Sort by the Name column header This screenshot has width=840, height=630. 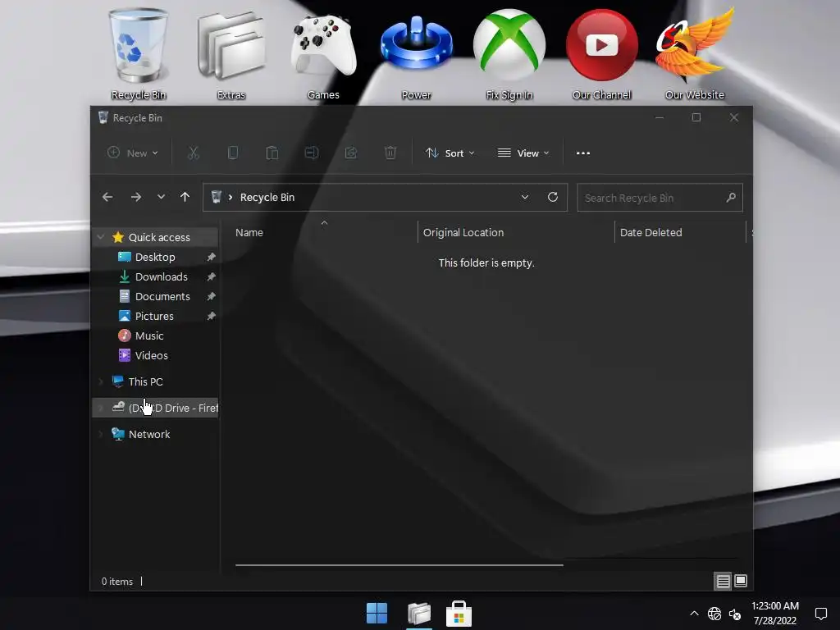[324, 232]
